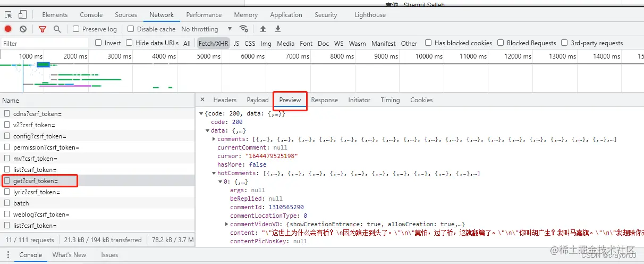Viewport: 644px width, 264px height.
Task: Export HAR file download arrow icon
Action: tap(277, 29)
